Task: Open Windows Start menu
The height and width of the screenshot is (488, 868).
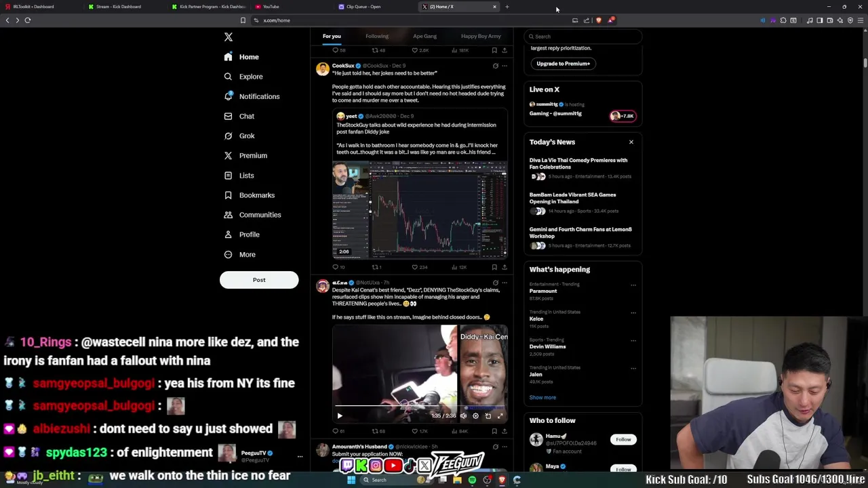Action: [351, 480]
